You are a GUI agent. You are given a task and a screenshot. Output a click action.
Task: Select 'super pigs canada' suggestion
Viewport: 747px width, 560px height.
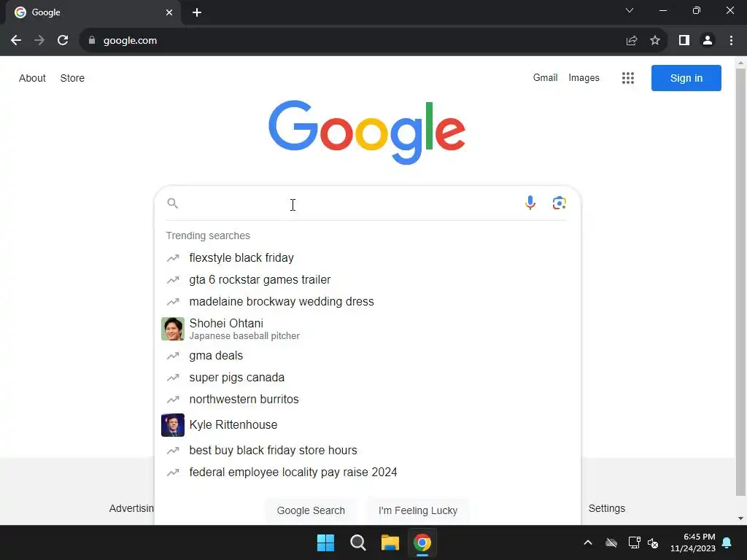pyautogui.click(x=368, y=378)
